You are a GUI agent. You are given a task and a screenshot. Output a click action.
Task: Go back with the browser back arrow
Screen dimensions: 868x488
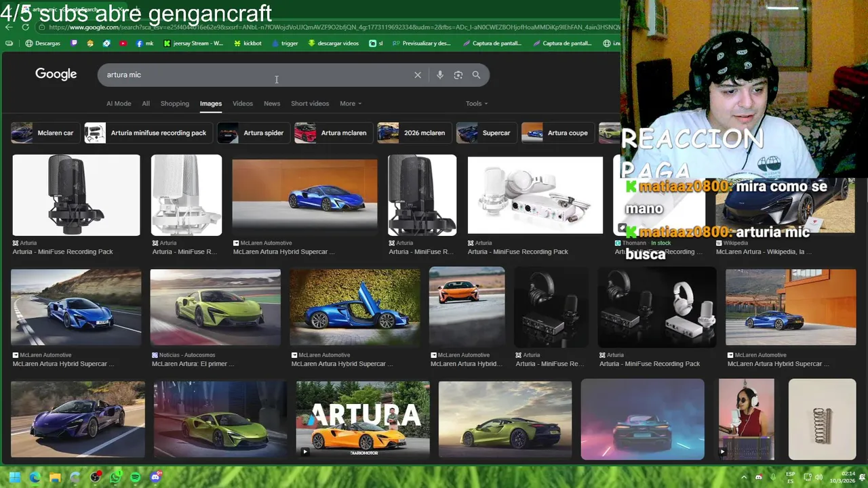pos(9,27)
